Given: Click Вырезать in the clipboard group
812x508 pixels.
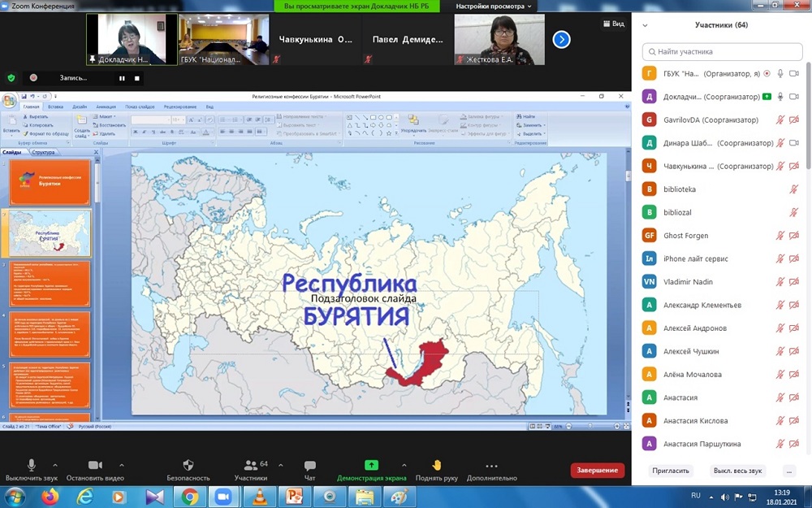Looking at the screenshot, I should click(x=35, y=116).
